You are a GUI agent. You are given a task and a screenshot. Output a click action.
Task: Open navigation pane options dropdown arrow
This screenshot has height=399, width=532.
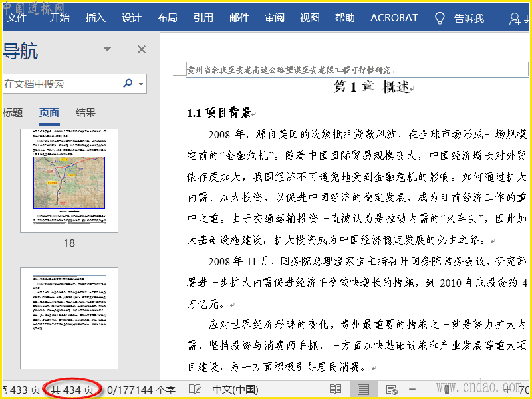[x=107, y=49]
